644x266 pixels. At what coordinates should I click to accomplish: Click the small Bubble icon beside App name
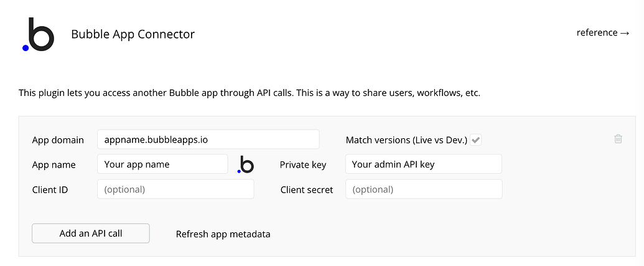[246, 164]
